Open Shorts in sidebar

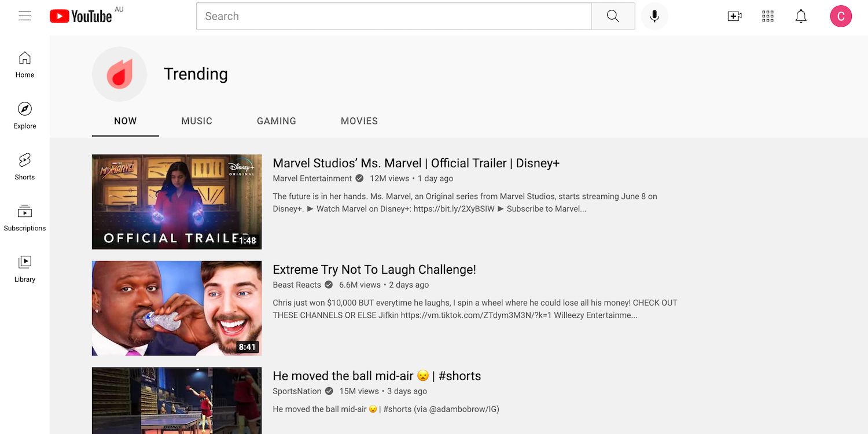click(x=25, y=167)
